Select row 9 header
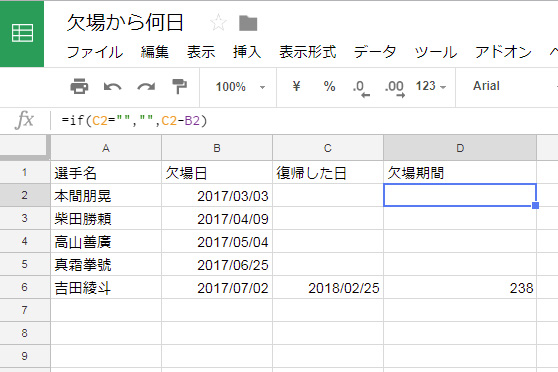The width and height of the screenshot is (558, 372). [25, 356]
